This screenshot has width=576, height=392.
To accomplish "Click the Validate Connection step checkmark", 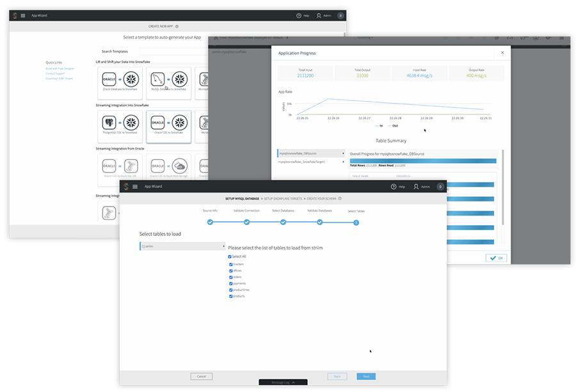I will (246, 222).
